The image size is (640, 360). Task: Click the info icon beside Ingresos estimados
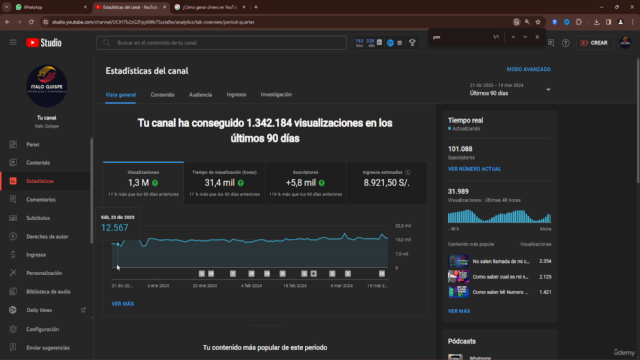click(x=408, y=172)
